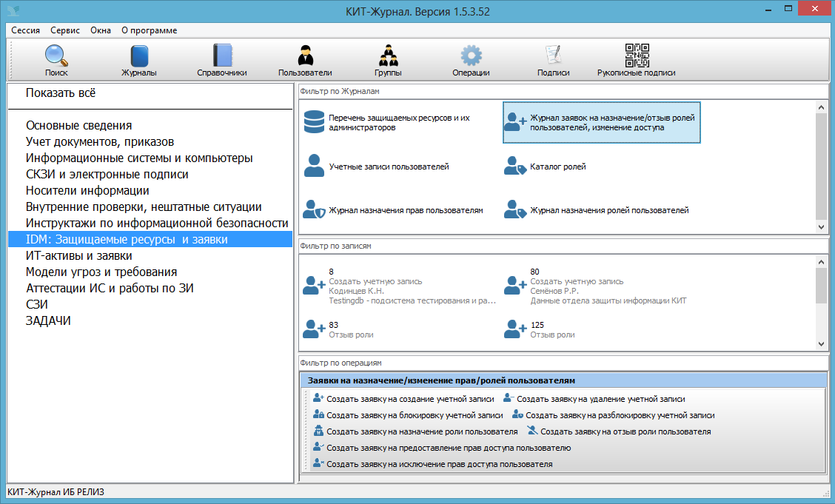Image resolution: width=835 pixels, height=504 pixels.
Task: Click the user icon of record 80
Action: pos(515,285)
